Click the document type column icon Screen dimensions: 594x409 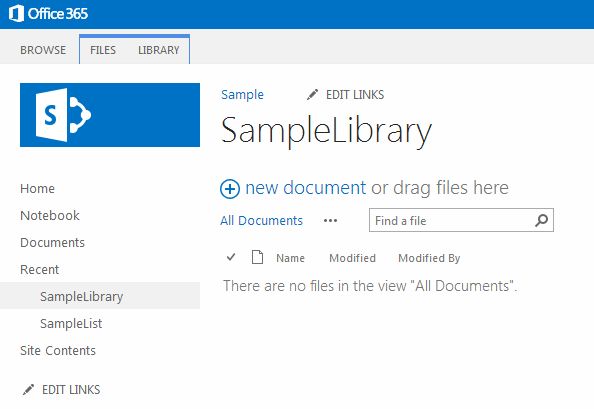(258, 257)
